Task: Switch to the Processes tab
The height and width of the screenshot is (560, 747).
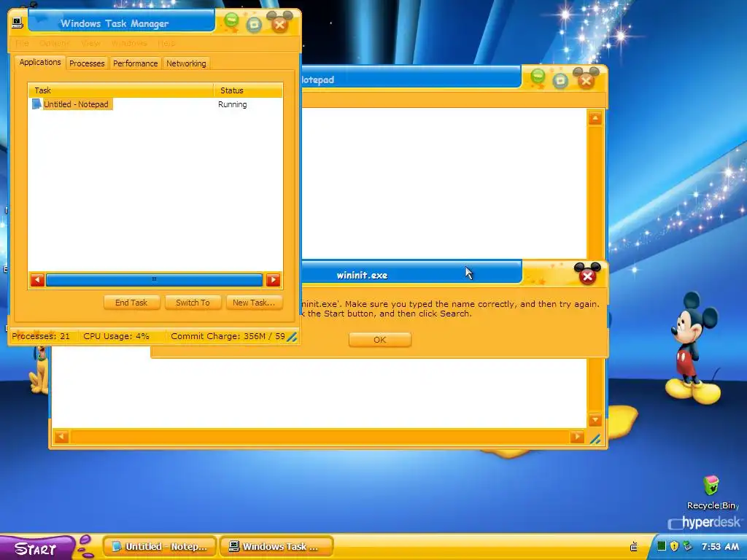Action: click(87, 63)
